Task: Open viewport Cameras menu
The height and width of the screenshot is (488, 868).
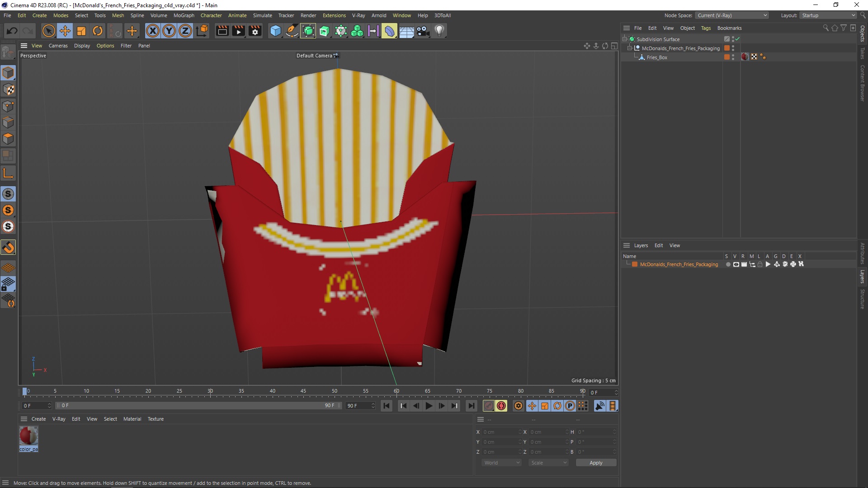Action: point(58,46)
